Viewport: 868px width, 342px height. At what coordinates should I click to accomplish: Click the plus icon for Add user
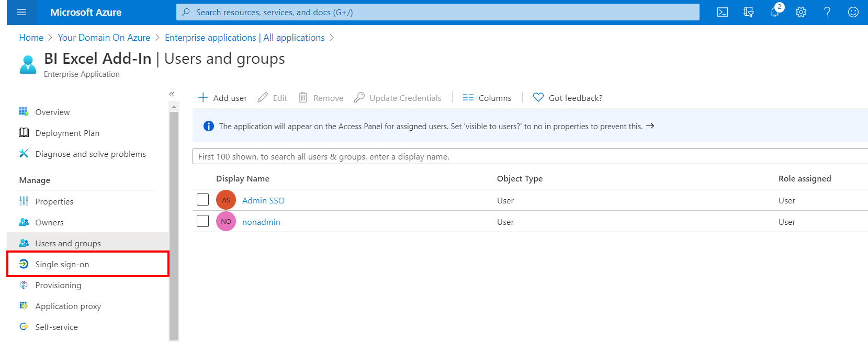[203, 97]
